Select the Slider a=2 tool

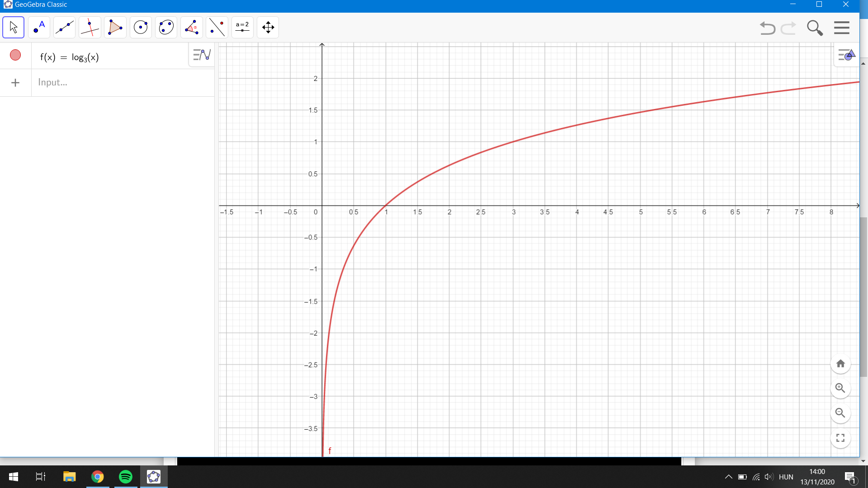pos(242,28)
